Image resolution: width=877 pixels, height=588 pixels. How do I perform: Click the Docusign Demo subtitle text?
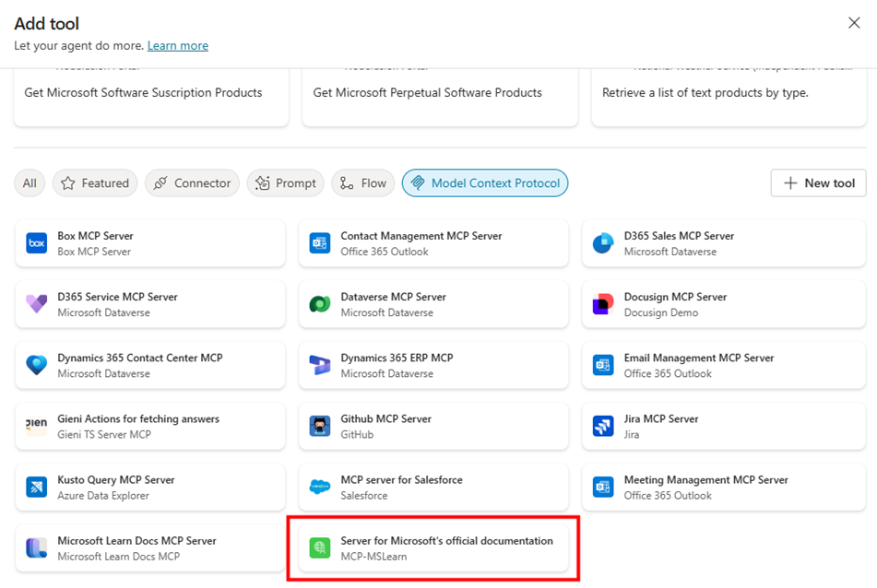661,312
